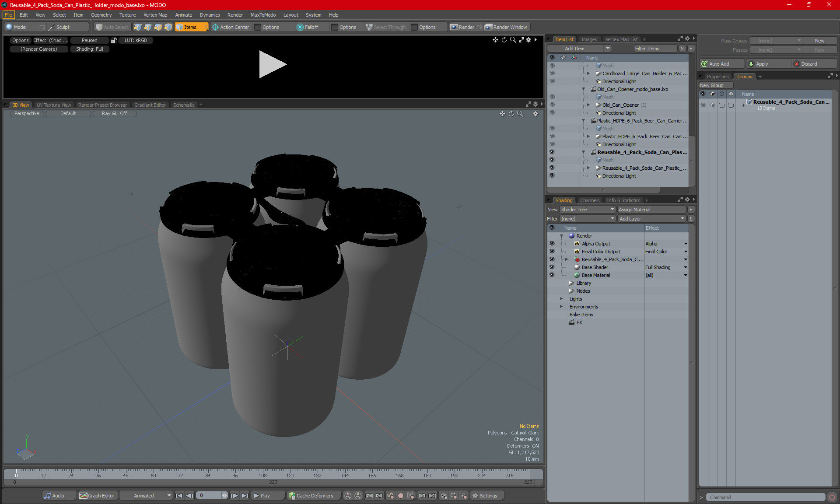Click the Discard button in shader panel
Screen dimensions: 840x504
coord(810,63)
